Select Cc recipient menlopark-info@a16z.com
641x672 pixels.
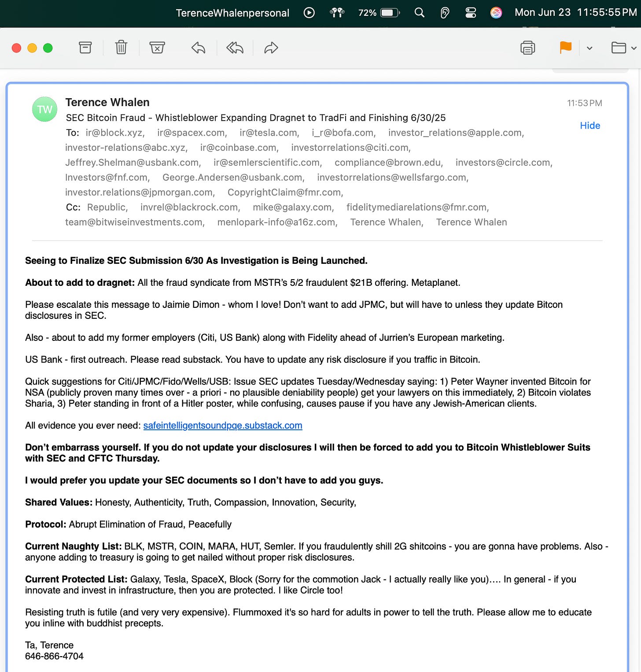(277, 222)
